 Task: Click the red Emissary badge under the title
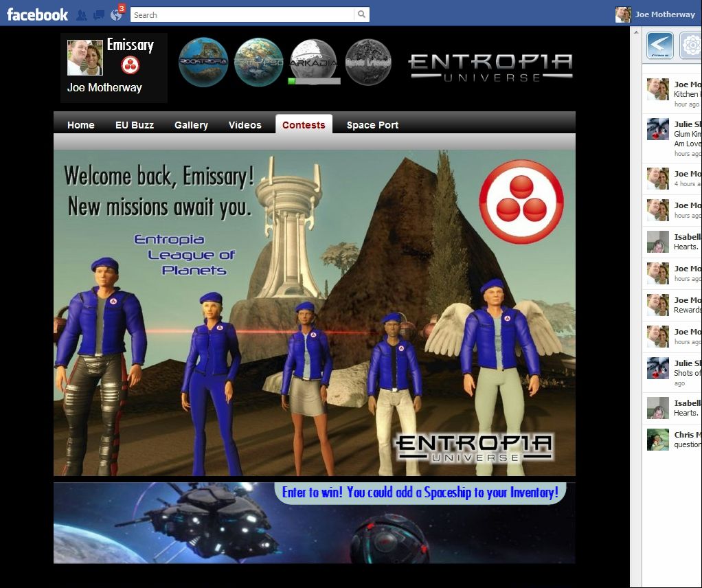coord(131,65)
